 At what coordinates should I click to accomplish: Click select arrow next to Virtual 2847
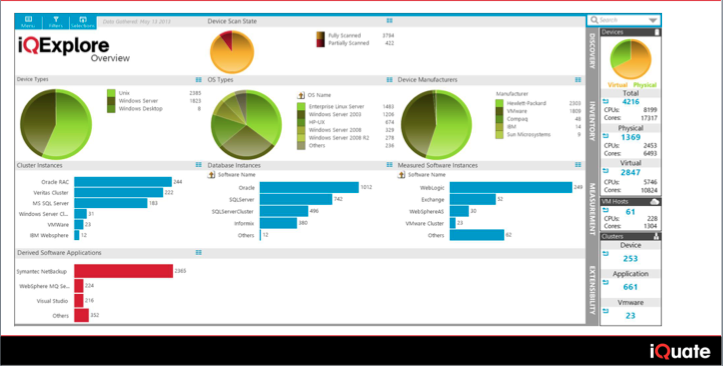tap(606, 171)
